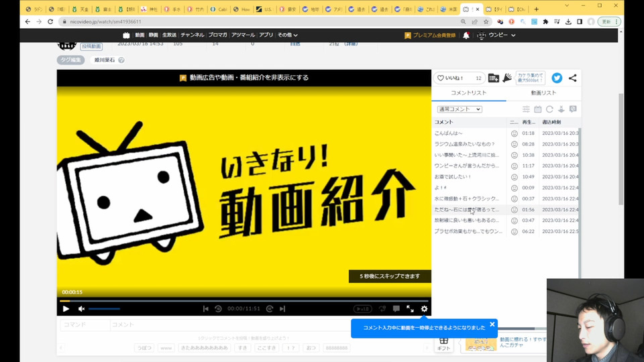Add video to mylist folder icon

[x=493, y=78]
